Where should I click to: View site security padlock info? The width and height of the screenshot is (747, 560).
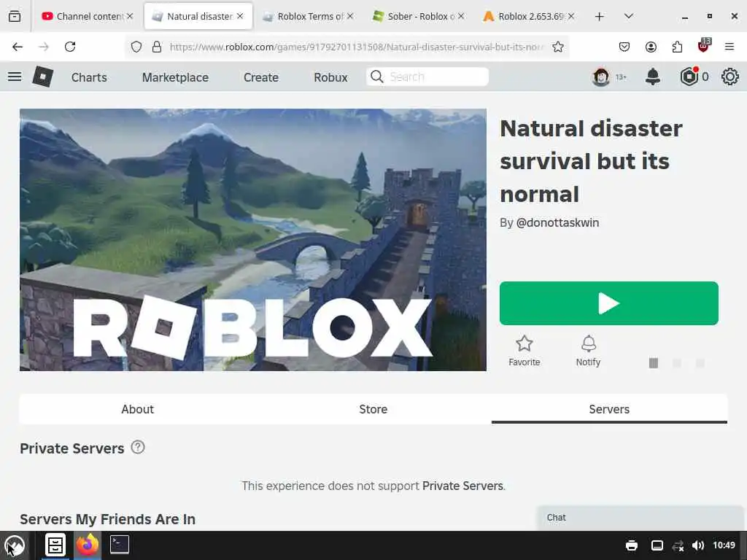(157, 47)
